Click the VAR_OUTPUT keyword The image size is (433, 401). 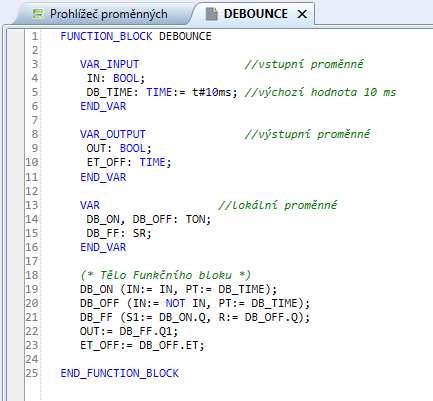113,134
